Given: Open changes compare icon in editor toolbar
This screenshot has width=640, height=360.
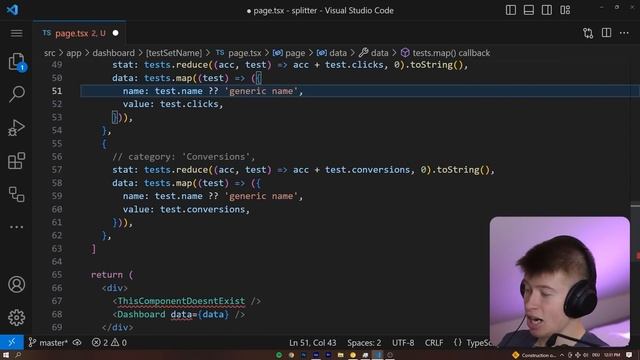Looking at the screenshot, I should [x=588, y=33].
